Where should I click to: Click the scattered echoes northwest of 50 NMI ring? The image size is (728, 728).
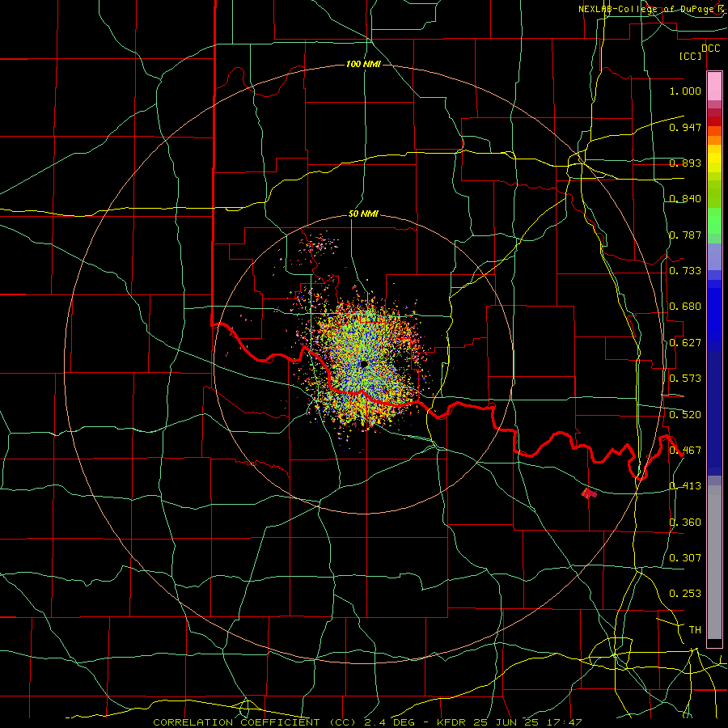317,245
